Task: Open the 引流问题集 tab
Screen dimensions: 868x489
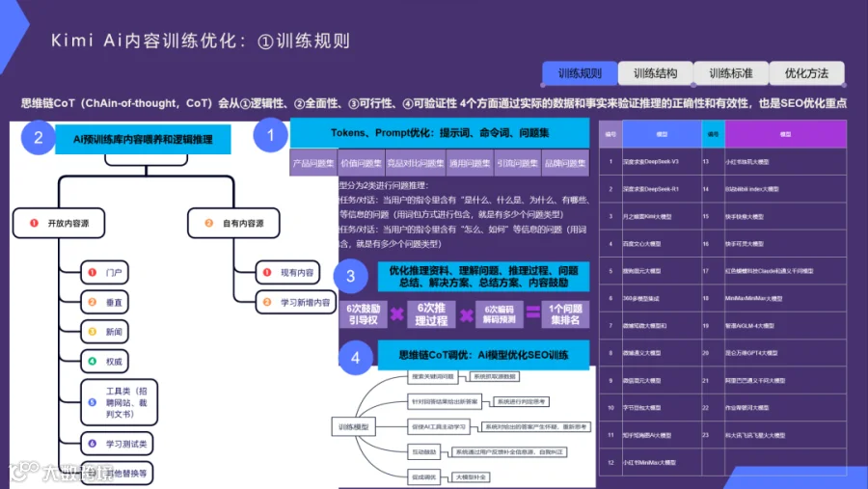Action: click(518, 163)
